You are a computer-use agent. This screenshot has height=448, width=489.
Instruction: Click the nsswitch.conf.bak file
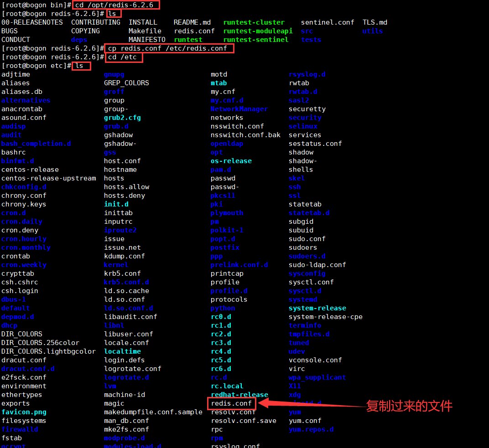point(245,135)
